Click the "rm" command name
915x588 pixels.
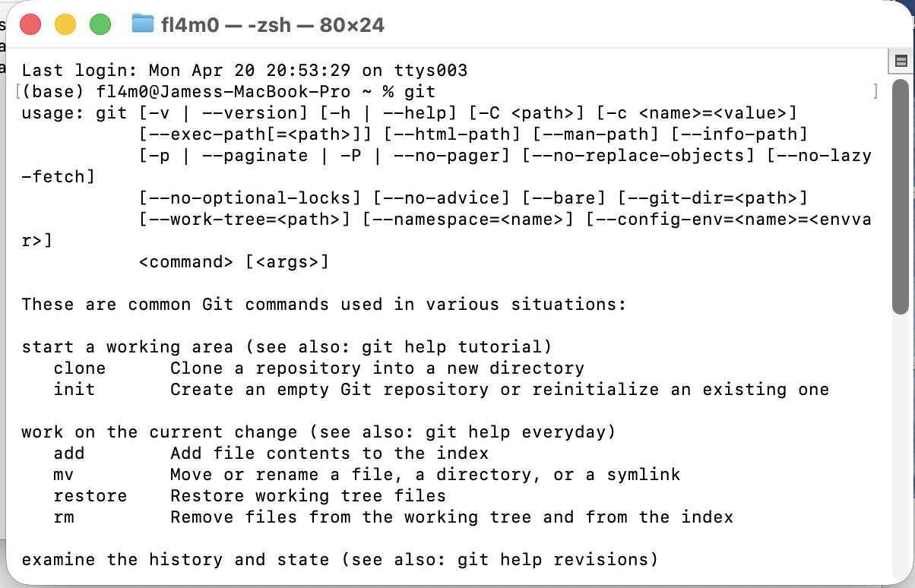point(63,517)
